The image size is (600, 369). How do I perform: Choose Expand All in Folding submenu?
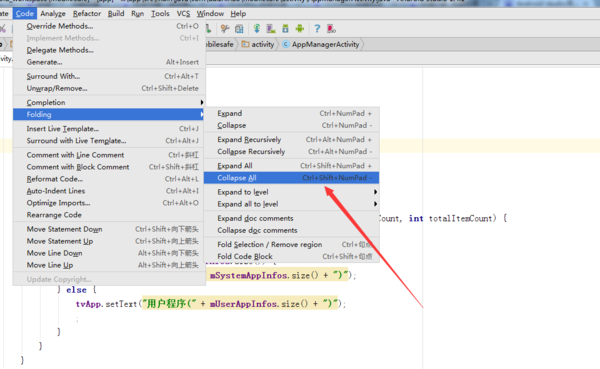click(x=292, y=166)
